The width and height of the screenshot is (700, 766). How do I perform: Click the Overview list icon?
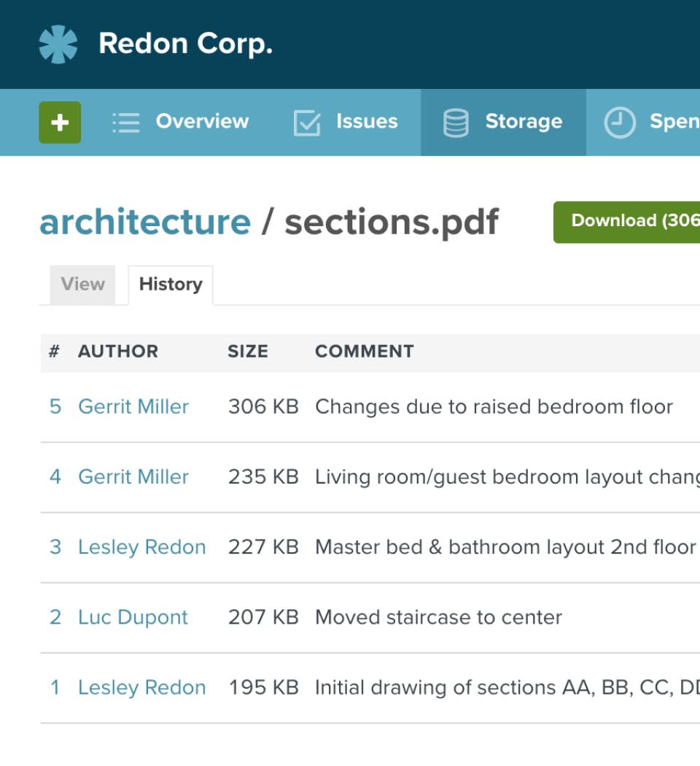[126, 123]
